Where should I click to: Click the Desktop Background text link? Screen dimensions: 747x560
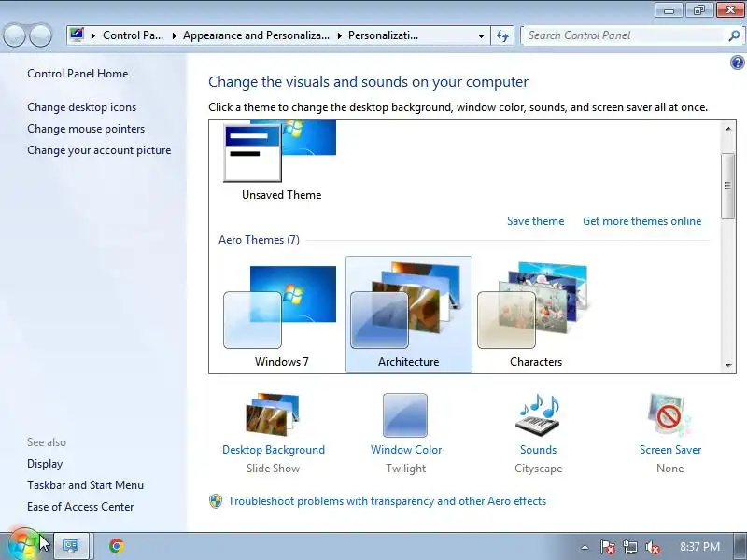tap(274, 450)
